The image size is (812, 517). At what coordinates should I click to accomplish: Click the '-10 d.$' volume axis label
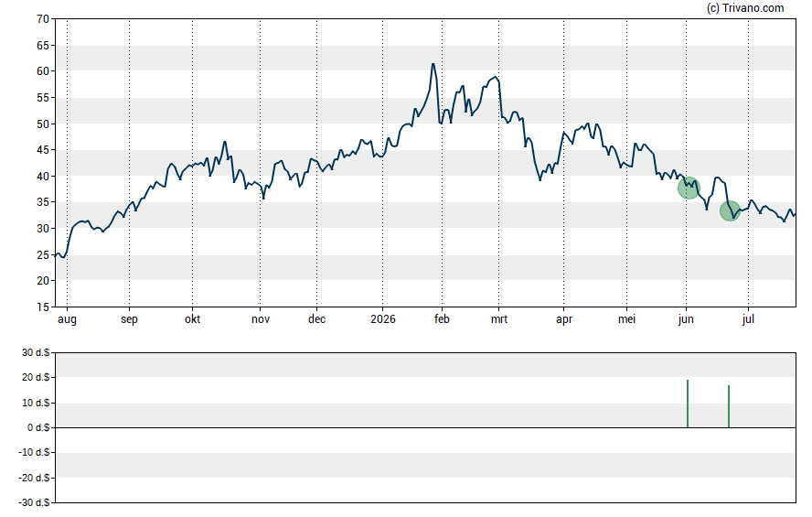(x=34, y=453)
